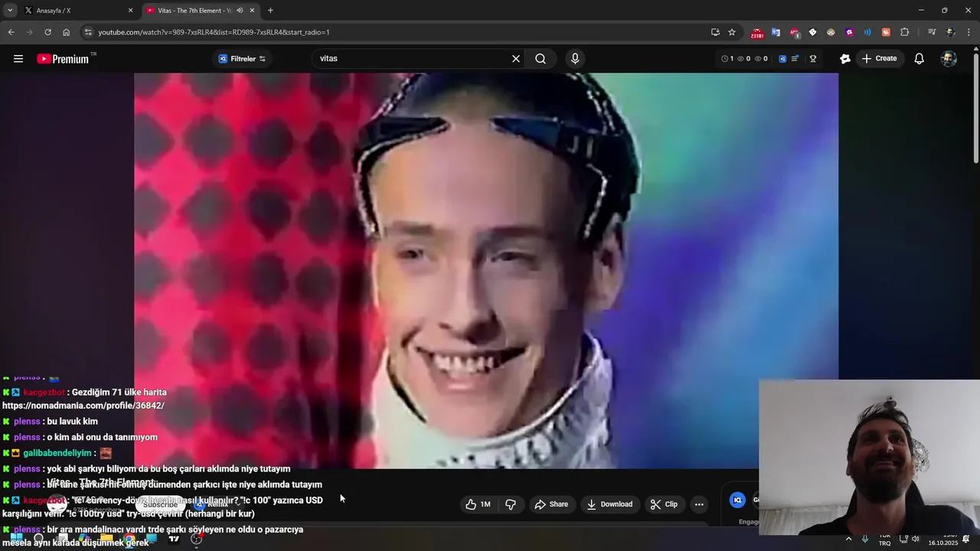Open Google Translate extension icon

776,32
